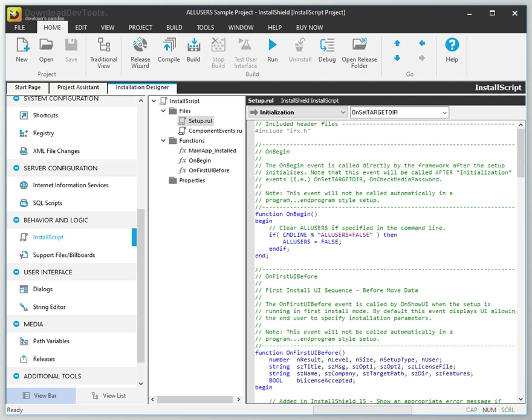Screen dimensions: 532x420
Task: Open the Shortcuts view
Action: tap(45, 115)
